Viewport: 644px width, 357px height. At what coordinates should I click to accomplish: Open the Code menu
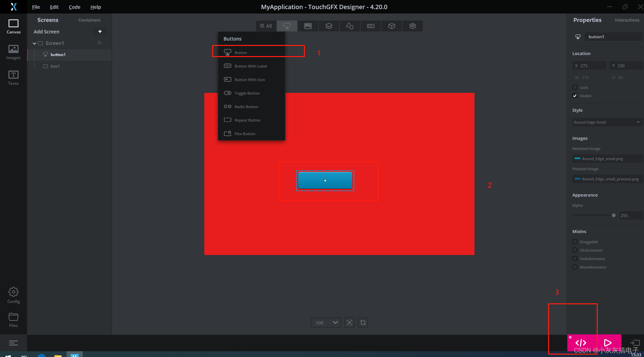(75, 7)
